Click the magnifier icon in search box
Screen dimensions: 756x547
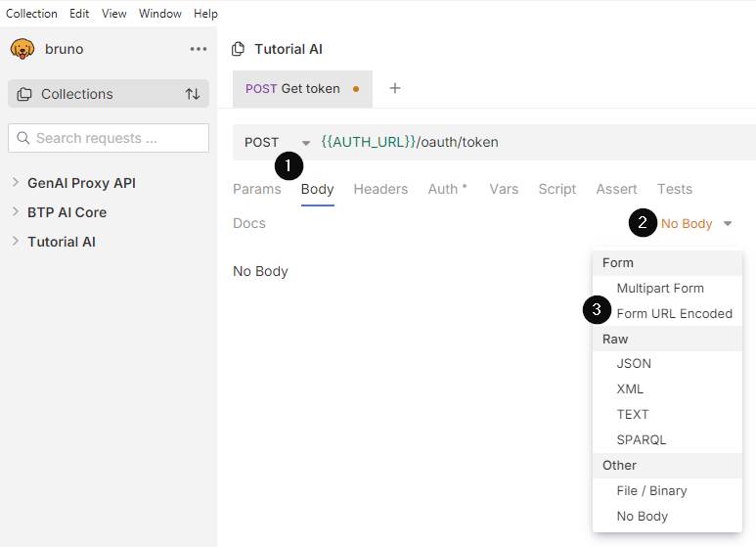pyautogui.click(x=22, y=138)
